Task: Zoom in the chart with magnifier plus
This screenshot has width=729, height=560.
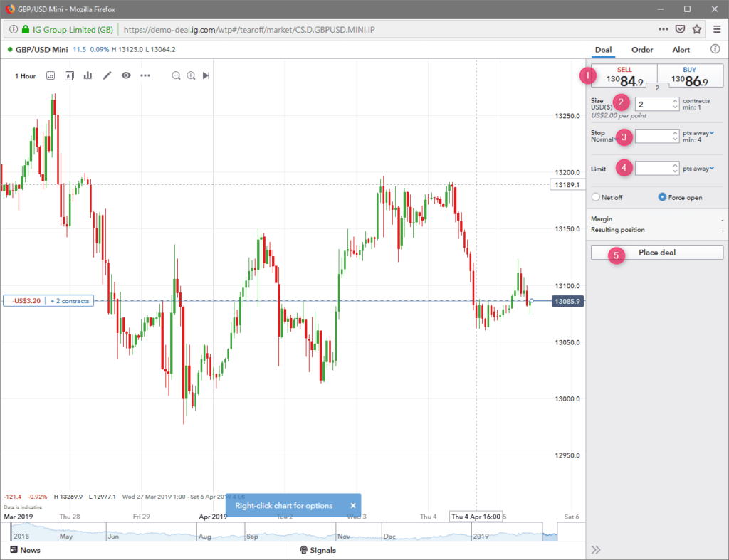Action: 191,75
